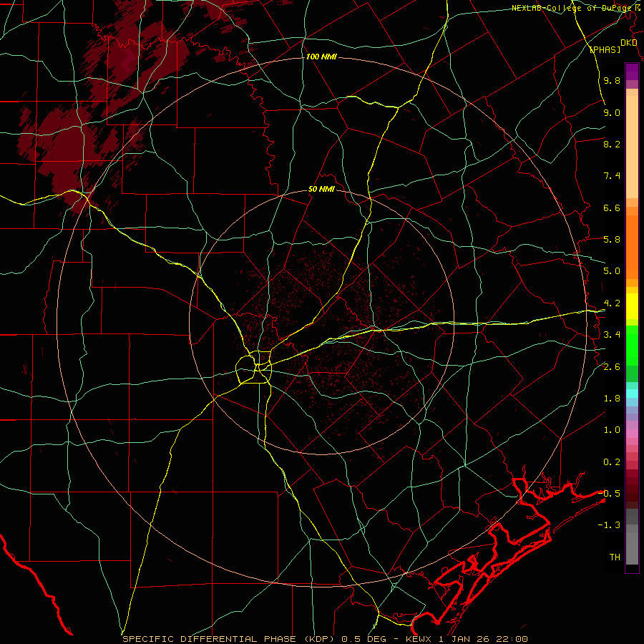Pick the cyan band of color bar
Viewport: 644px width, 644px height.
632,394
